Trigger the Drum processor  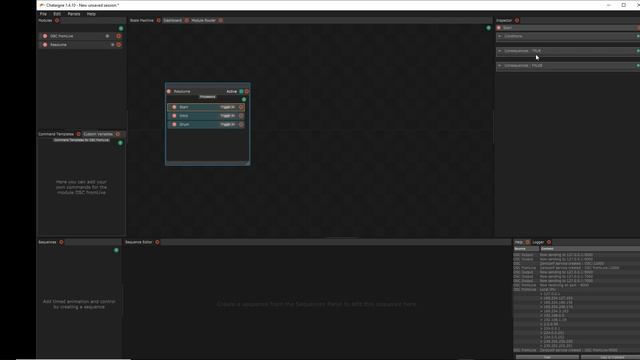[227, 124]
